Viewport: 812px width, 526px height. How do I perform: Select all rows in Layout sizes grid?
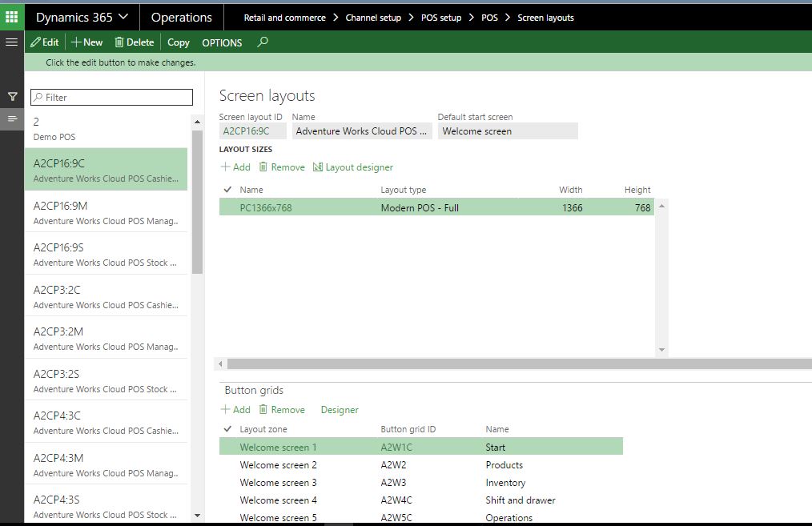227,190
